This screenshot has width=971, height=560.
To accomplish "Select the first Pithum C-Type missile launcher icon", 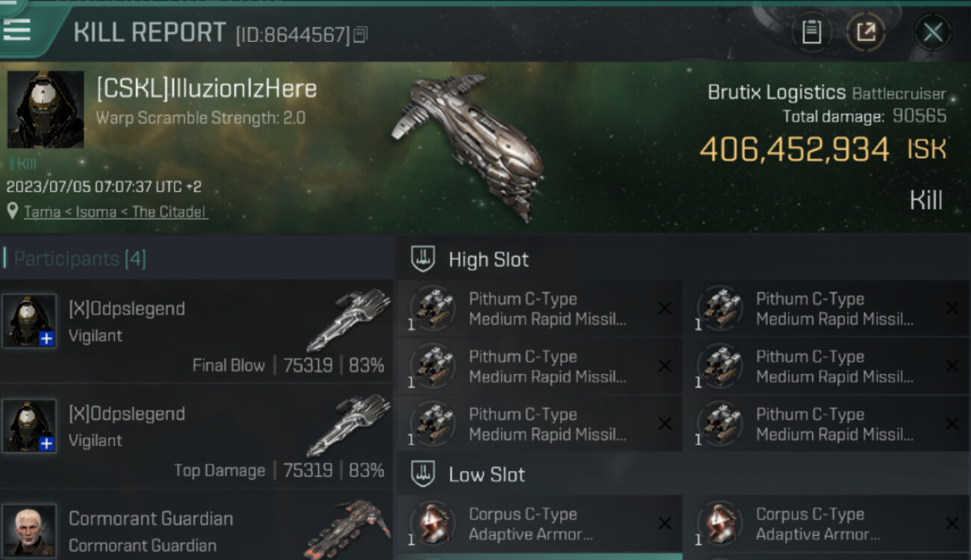I will pyautogui.click(x=433, y=308).
